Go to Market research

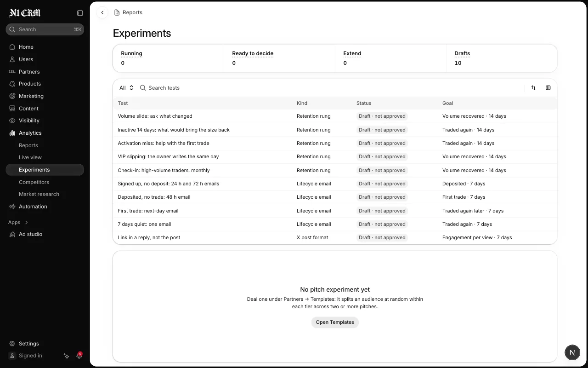tap(39, 194)
